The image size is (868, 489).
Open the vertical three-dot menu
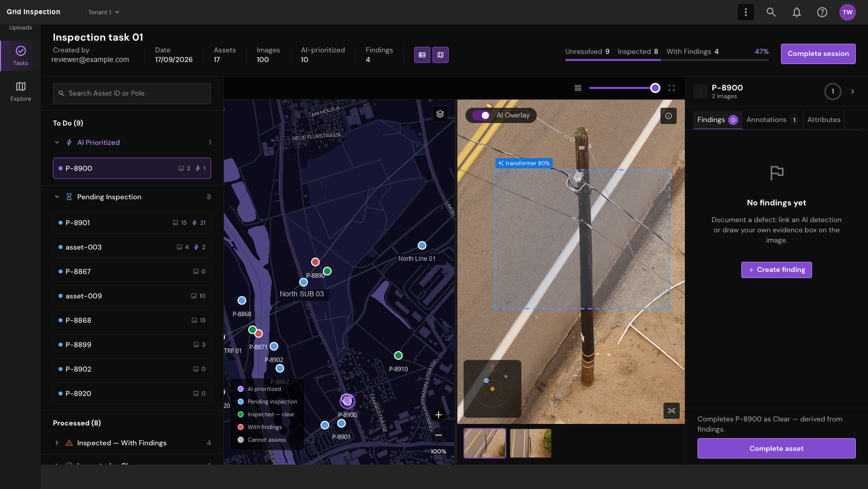tap(745, 12)
